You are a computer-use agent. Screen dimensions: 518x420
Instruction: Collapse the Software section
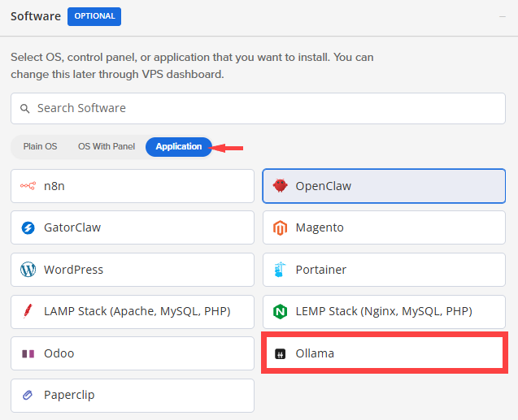502,17
